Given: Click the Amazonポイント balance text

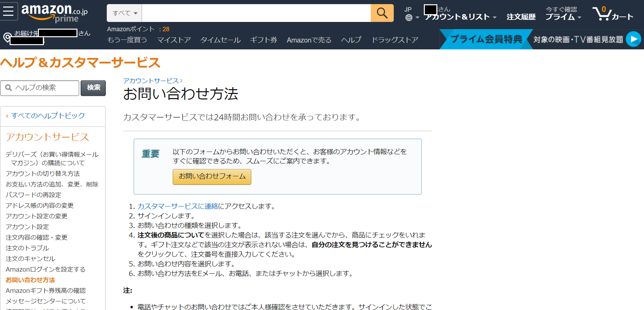Looking at the screenshot, I should [x=138, y=29].
